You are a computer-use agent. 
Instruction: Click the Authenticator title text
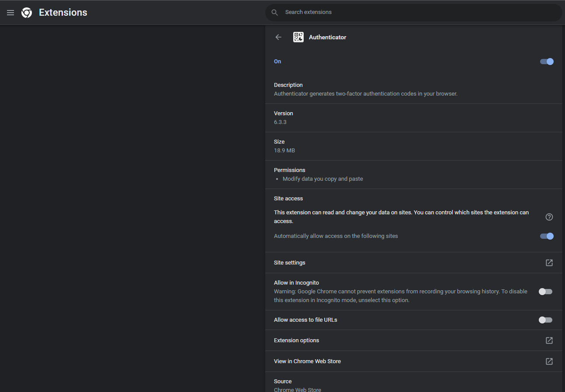[x=327, y=38]
